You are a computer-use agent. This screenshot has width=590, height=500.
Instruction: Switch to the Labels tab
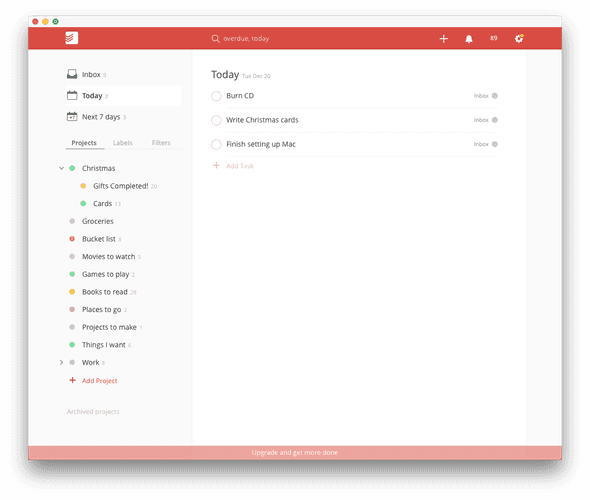pyautogui.click(x=123, y=143)
